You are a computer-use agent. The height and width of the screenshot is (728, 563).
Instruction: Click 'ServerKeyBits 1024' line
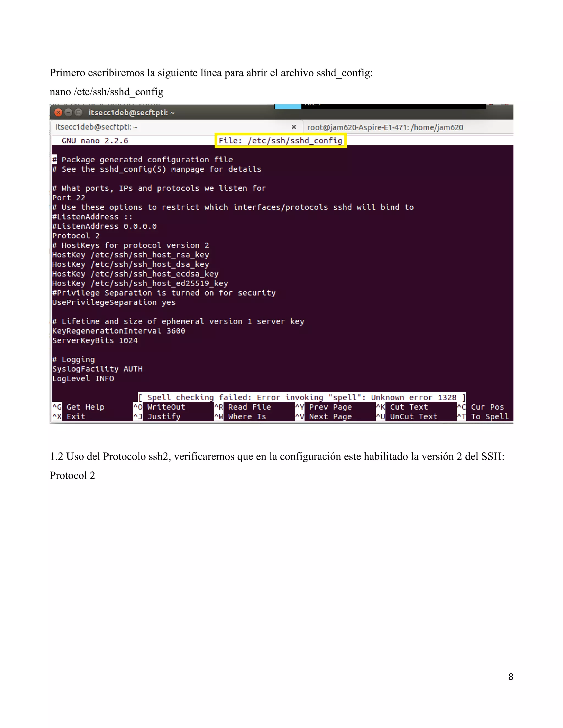pos(95,340)
